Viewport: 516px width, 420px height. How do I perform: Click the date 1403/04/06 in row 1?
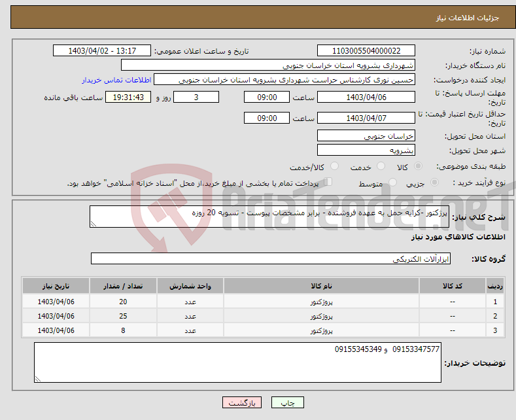coord(56,302)
